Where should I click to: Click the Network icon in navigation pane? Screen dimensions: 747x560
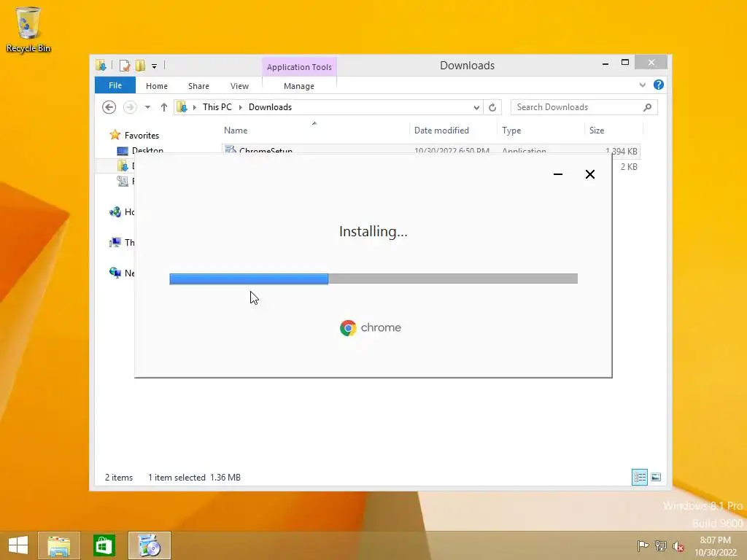[x=115, y=273]
